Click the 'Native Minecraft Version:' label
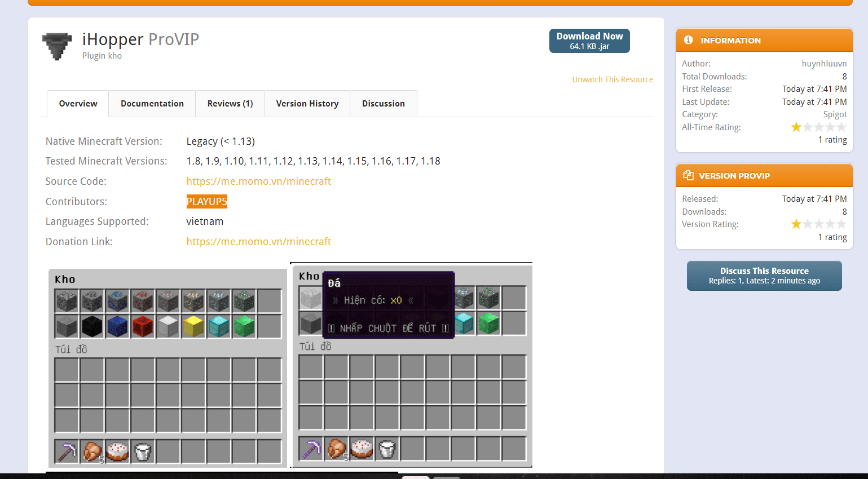Screen dimensions: 868x479 (x=104, y=141)
